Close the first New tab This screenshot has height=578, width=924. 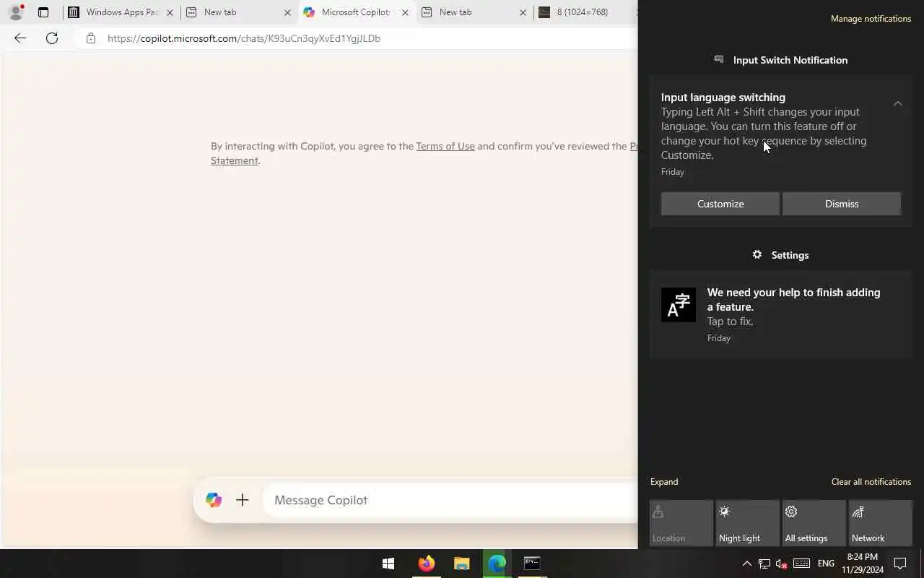click(287, 12)
